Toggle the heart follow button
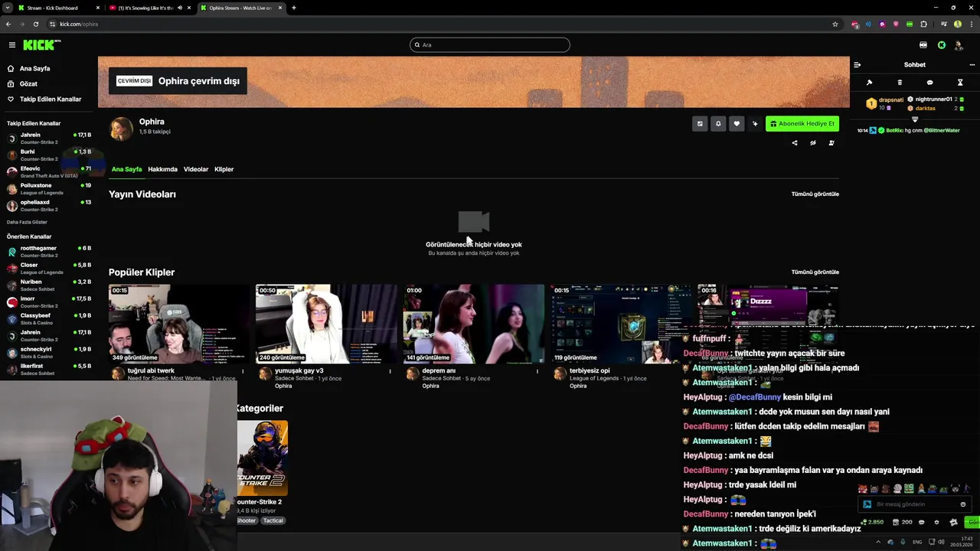This screenshot has width=980, height=551. [737, 124]
